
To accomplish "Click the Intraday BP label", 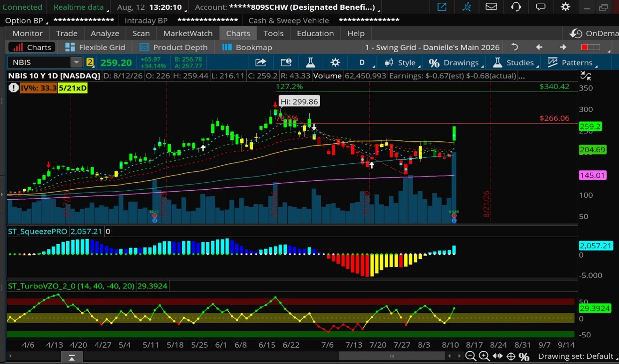I will (146, 20).
